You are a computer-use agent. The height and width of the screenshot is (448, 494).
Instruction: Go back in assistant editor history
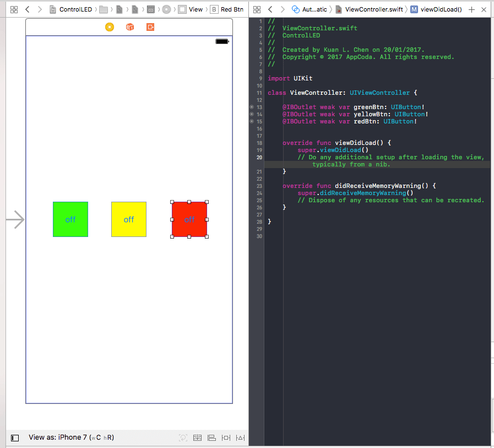tap(270, 9)
